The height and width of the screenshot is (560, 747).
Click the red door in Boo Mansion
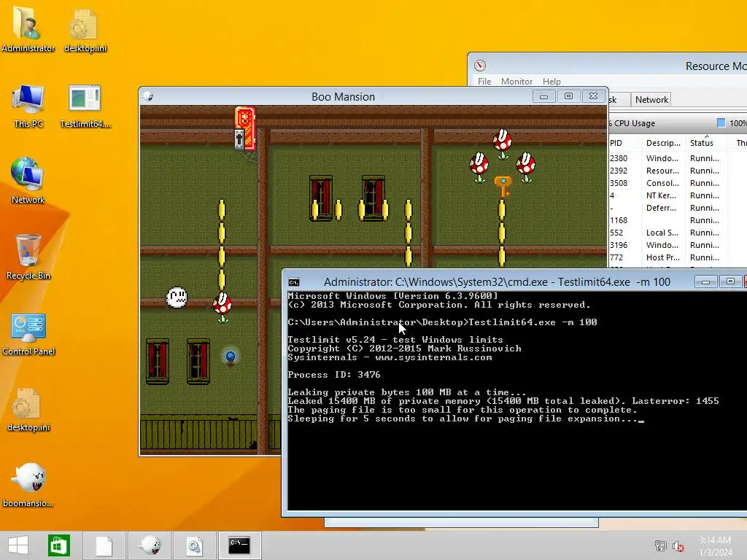click(x=245, y=128)
